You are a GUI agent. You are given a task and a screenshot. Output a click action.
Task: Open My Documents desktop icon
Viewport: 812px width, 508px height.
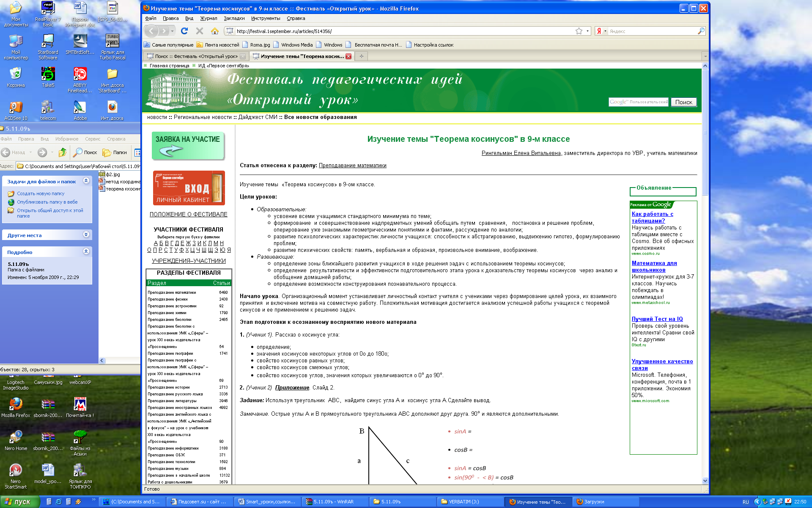pos(16,14)
